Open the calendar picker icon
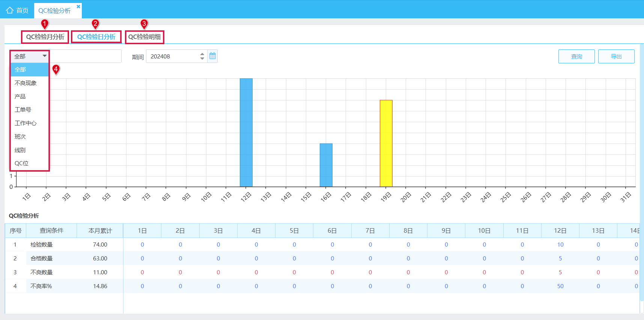The image size is (644, 320). click(x=212, y=56)
